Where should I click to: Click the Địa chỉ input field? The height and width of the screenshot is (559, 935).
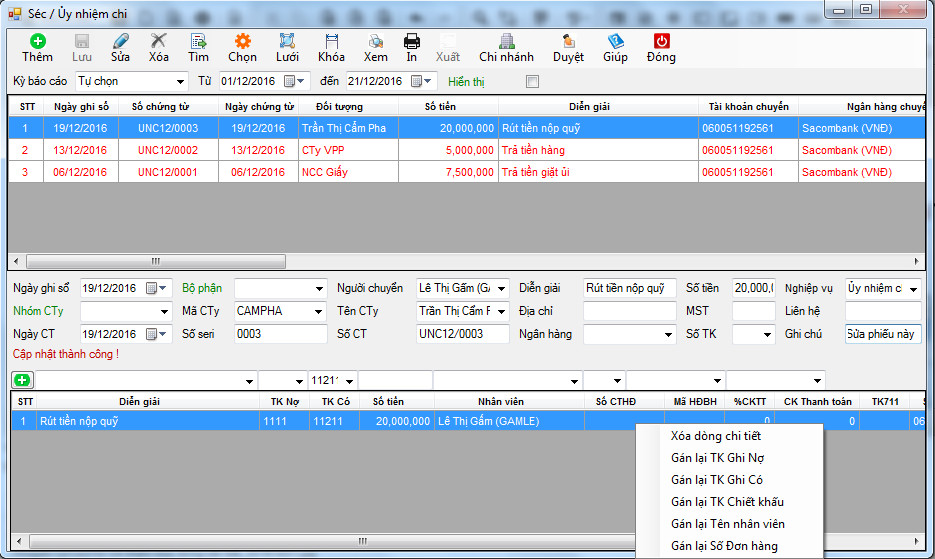629,311
